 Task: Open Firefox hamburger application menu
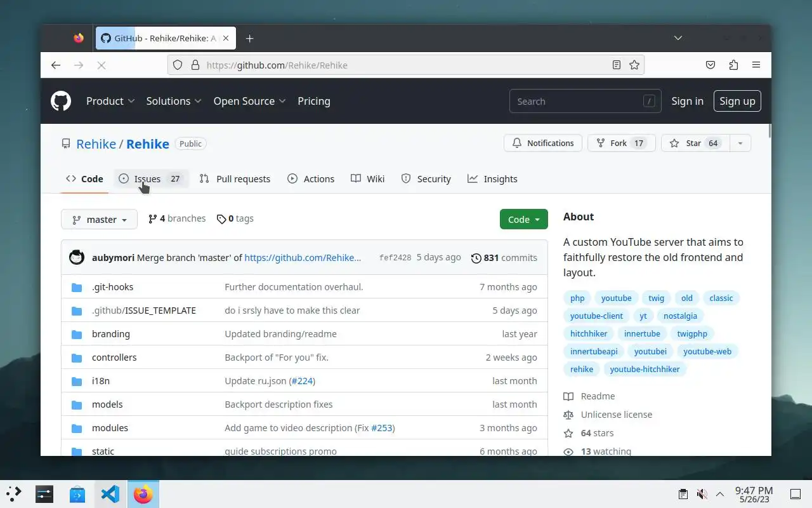click(x=756, y=65)
